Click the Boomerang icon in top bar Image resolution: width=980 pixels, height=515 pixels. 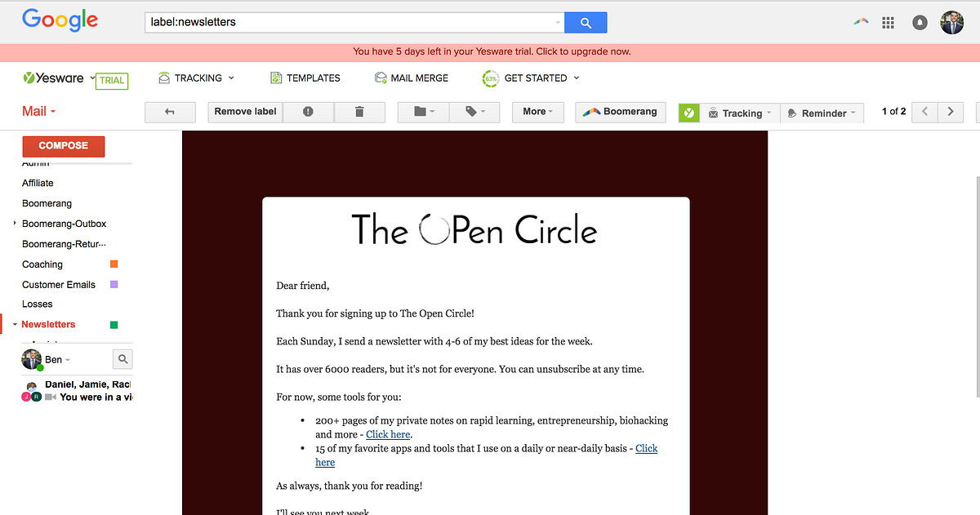(x=860, y=22)
